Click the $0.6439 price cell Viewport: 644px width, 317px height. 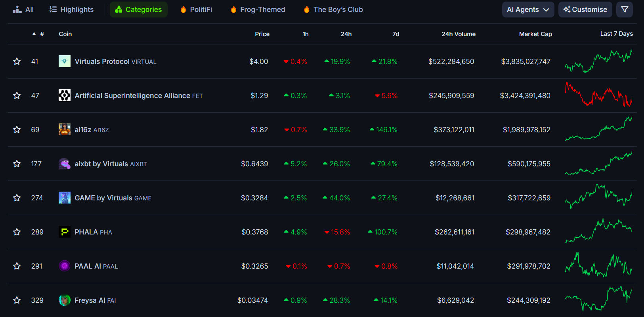point(254,164)
